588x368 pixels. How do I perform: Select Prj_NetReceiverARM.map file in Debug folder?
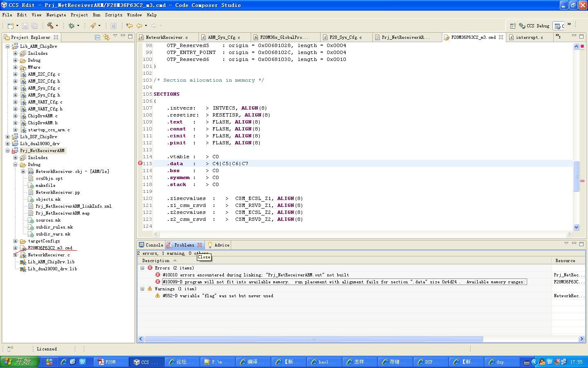(x=62, y=213)
